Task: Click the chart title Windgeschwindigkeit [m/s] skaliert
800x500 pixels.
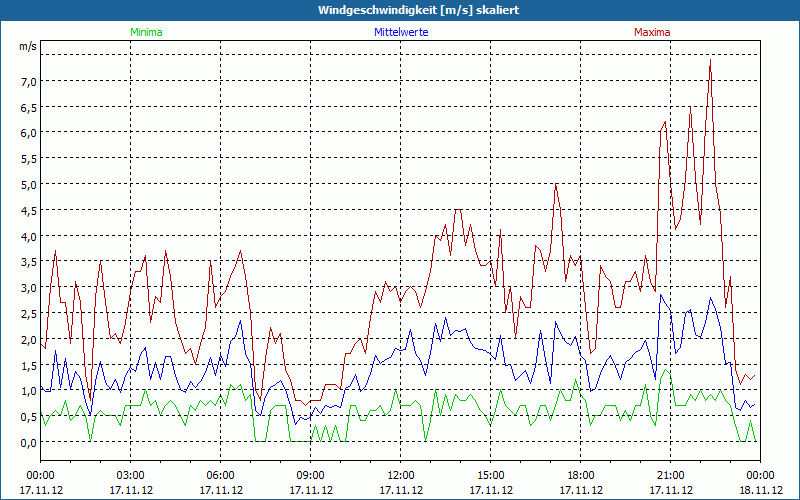Action: click(418, 10)
